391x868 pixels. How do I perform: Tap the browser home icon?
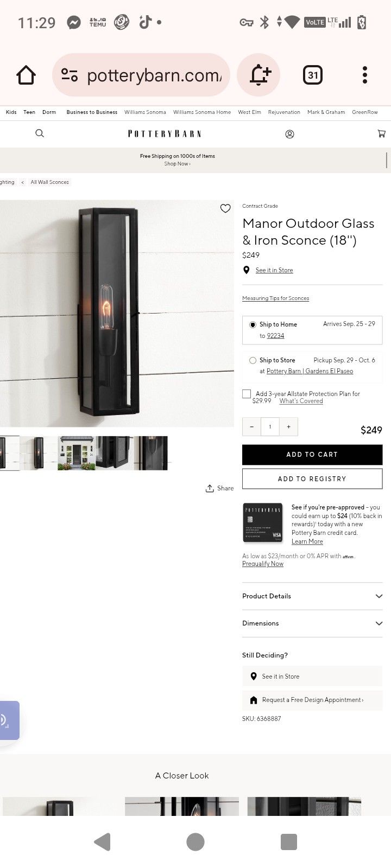[26, 75]
